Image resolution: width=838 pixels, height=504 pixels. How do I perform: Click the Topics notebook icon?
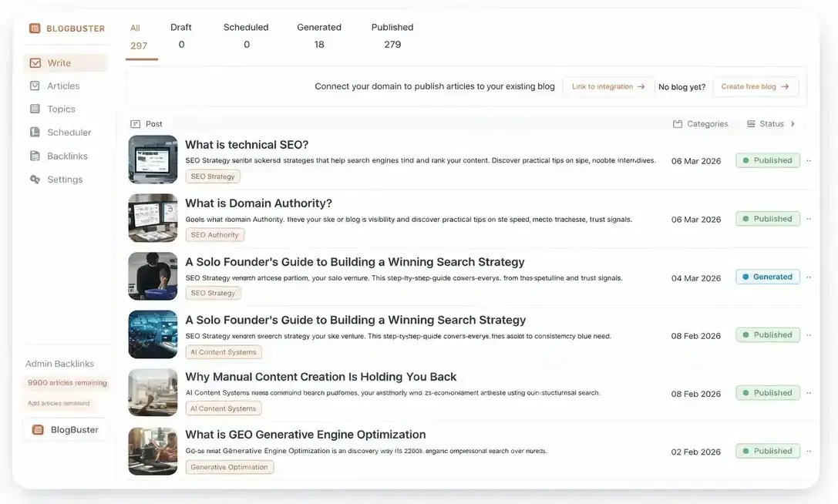35,109
